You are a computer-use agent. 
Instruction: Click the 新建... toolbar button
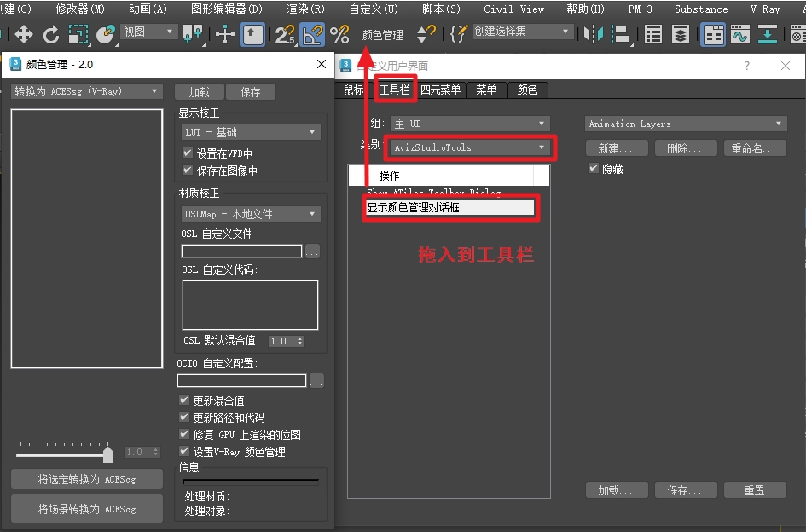click(x=616, y=148)
